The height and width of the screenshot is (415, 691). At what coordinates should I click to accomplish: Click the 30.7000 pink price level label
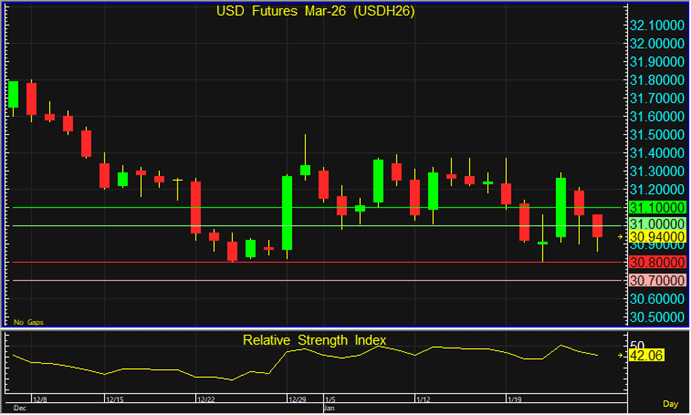655,280
